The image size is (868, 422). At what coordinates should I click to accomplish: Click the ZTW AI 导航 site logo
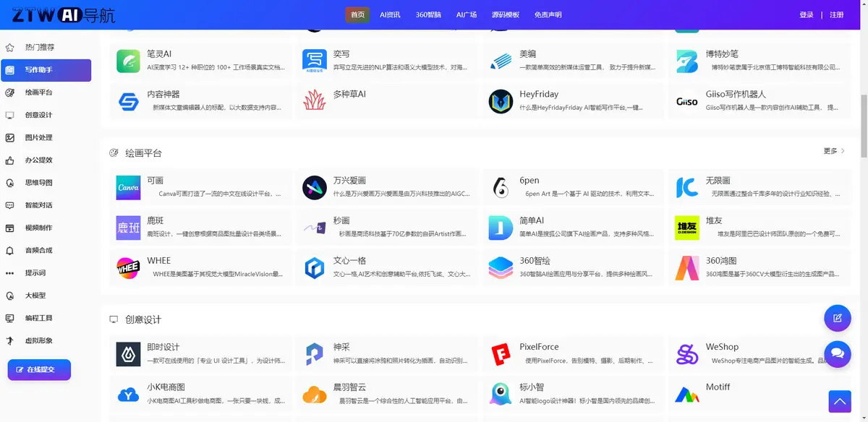(61, 14)
